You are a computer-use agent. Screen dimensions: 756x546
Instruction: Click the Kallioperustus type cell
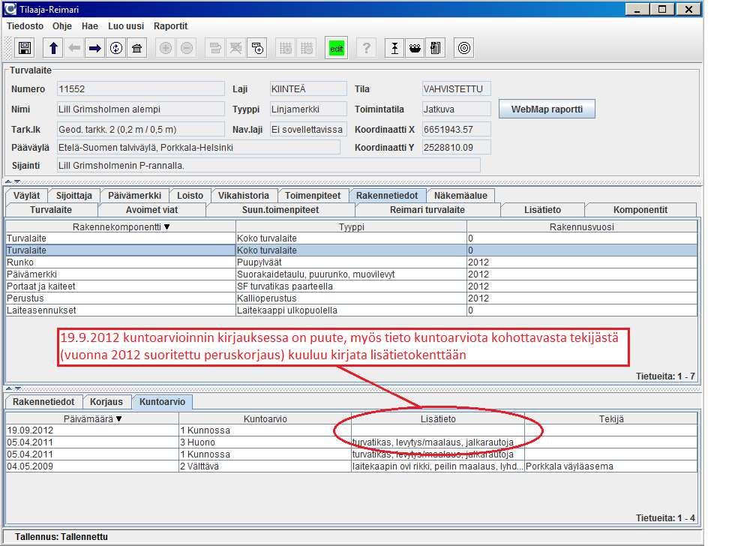(x=351, y=298)
